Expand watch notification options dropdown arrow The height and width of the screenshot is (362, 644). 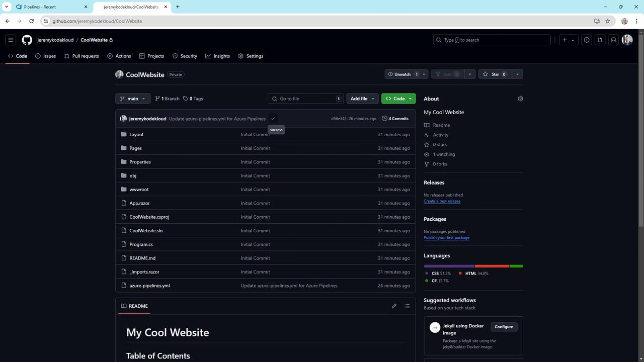click(424, 74)
